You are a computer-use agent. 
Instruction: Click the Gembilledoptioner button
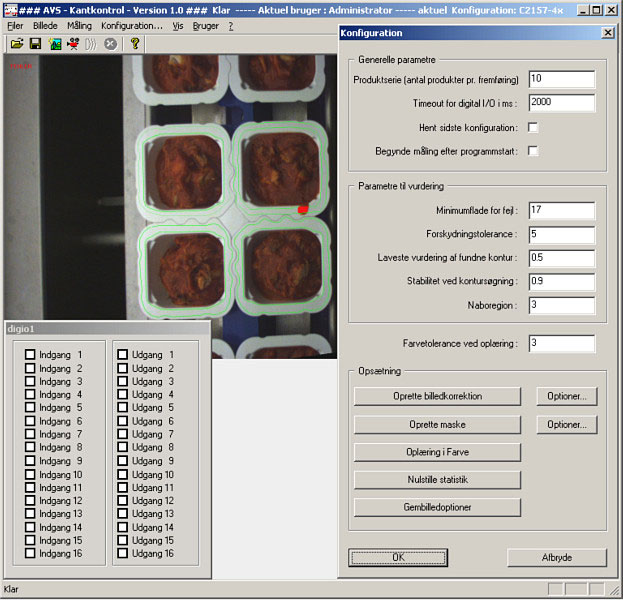coord(437,507)
